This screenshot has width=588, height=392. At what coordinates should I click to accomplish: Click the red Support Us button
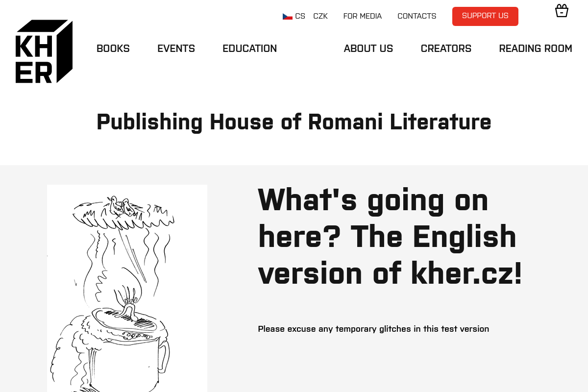(485, 16)
